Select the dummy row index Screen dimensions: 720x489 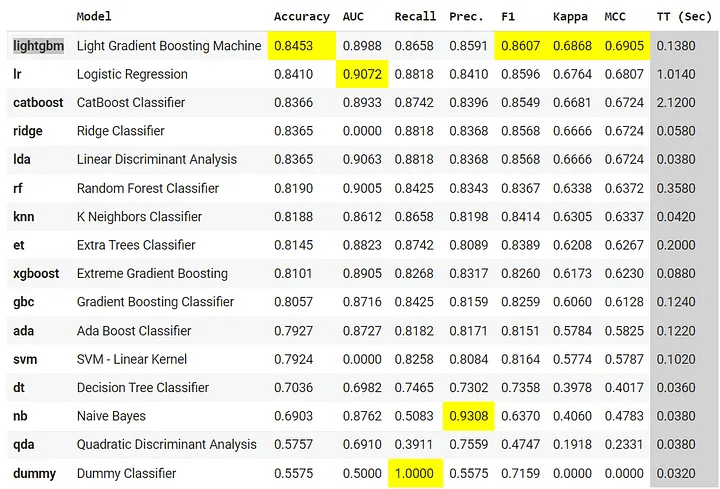[34, 473]
